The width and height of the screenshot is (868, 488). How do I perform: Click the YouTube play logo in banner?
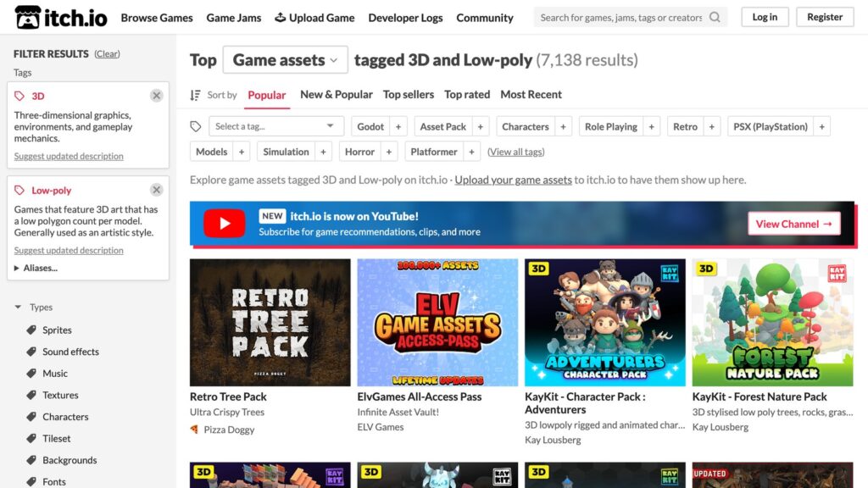pyautogui.click(x=224, y=223)
